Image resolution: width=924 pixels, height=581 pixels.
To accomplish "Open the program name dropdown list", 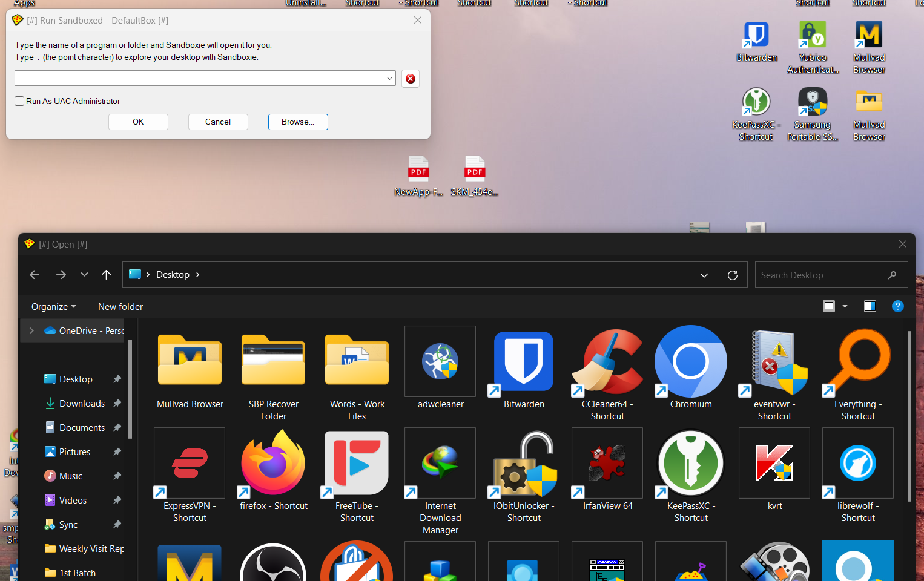I will (390, 78).
